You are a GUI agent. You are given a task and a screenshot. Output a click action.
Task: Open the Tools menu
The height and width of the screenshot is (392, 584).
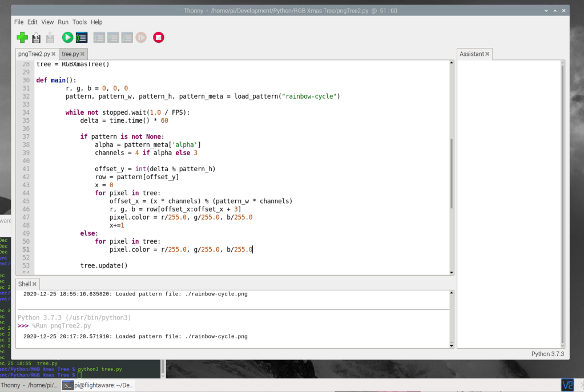[x=79, y=22]
